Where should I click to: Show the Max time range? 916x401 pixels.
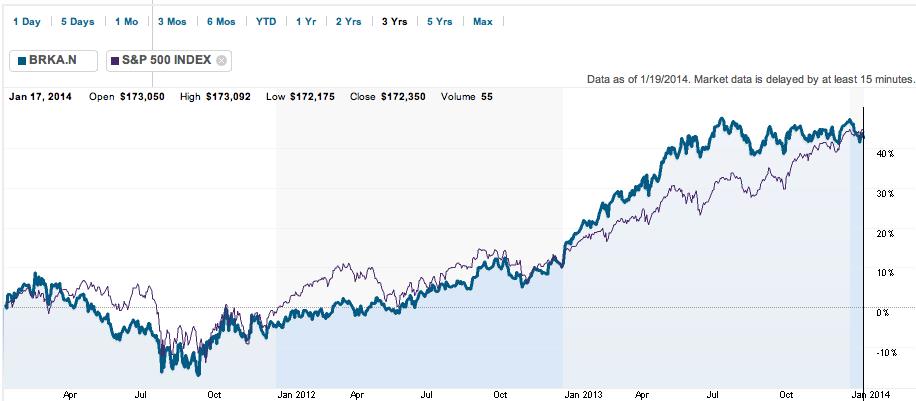[482, 21]
